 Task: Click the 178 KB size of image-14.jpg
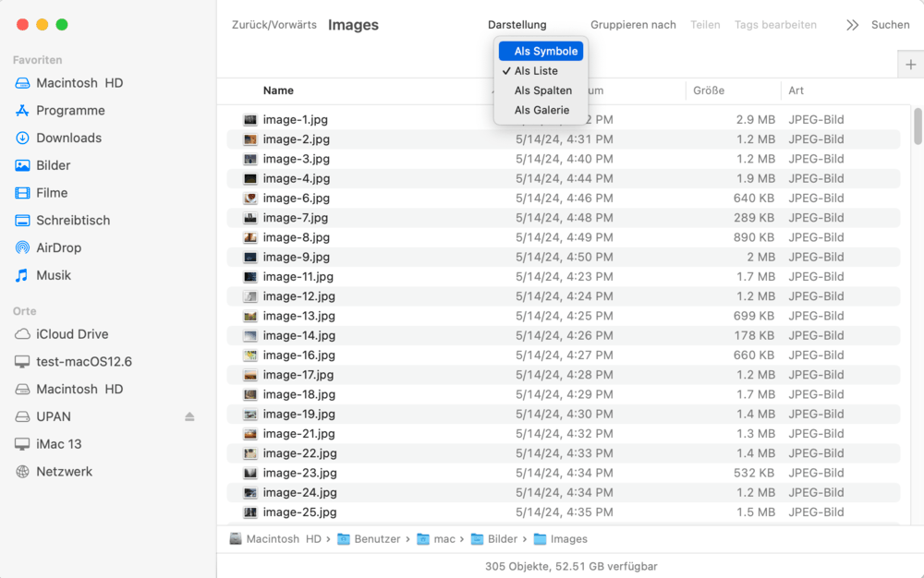tap(754, 335)
